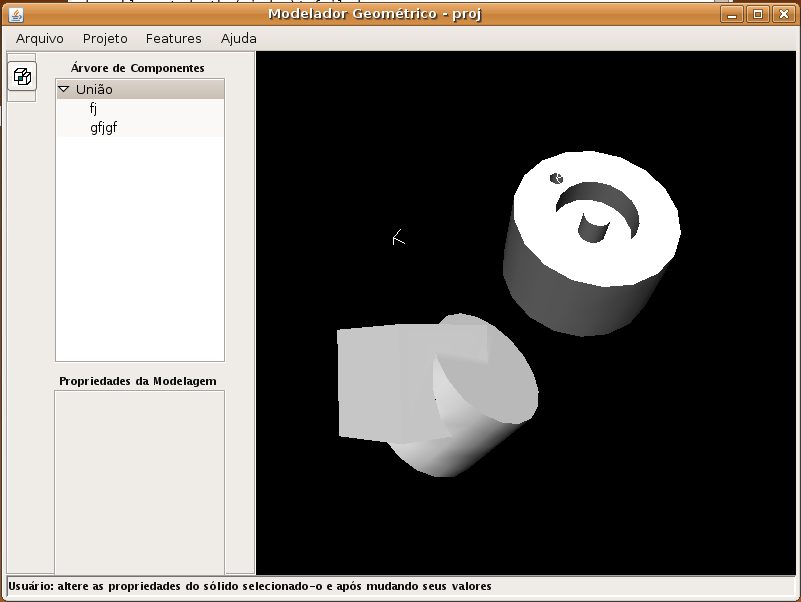
Task: Open the Projeto menu
Action: click(105, 38)
